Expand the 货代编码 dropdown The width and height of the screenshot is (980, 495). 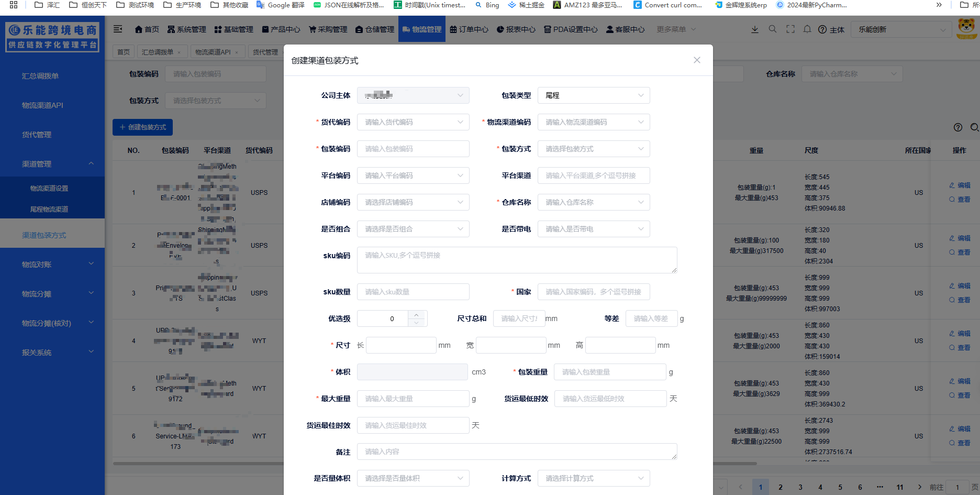pyautogui.click(x=413, y=122)
